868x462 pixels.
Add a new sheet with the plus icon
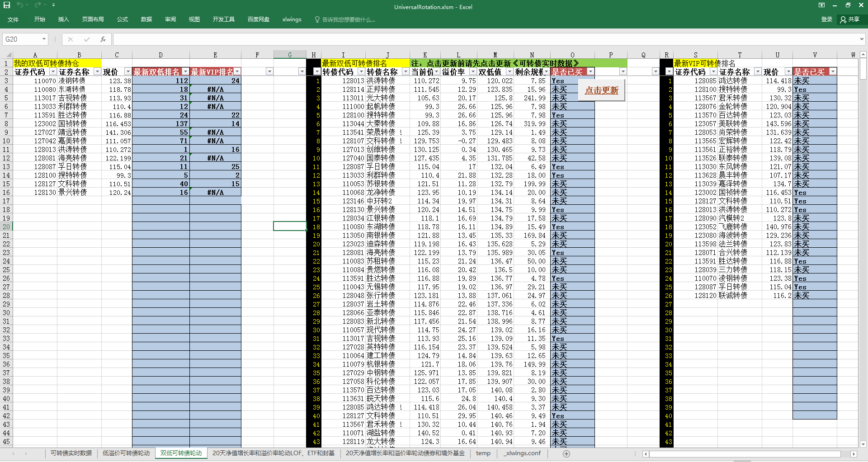(x=566, y=453)
